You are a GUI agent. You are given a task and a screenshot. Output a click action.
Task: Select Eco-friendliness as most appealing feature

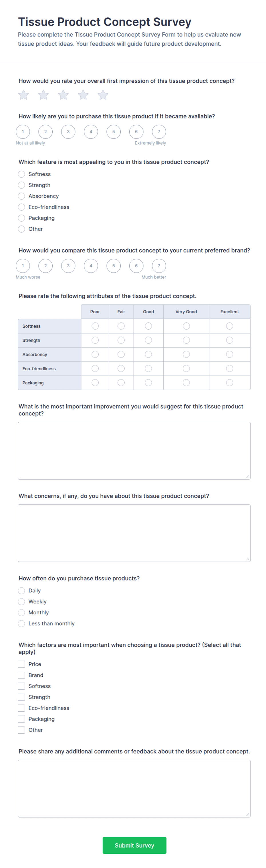click(21, 207)
